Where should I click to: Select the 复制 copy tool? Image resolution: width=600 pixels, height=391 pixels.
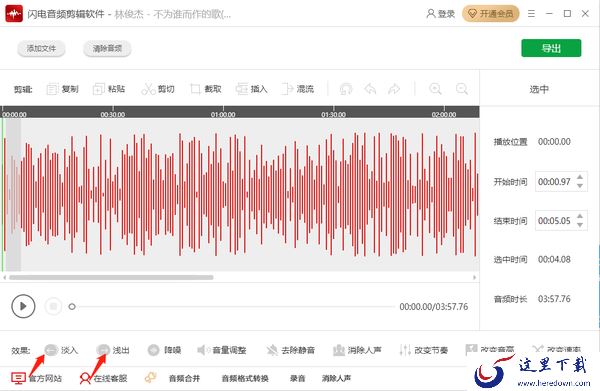[x=62, y=89]
